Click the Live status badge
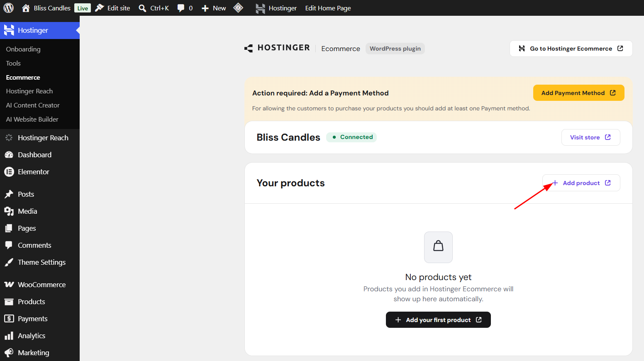The height and width of the screenshot is (361, 644). [x=83, y=8]
